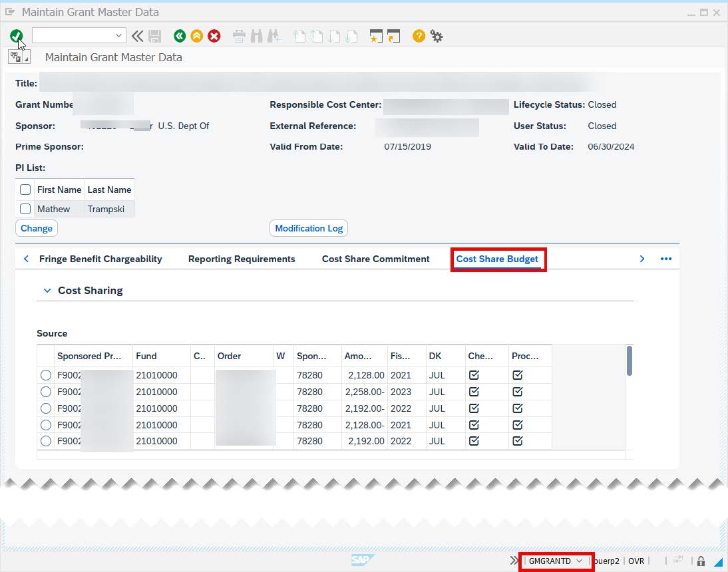Toggle the PI List select-all checkbox

25,190
